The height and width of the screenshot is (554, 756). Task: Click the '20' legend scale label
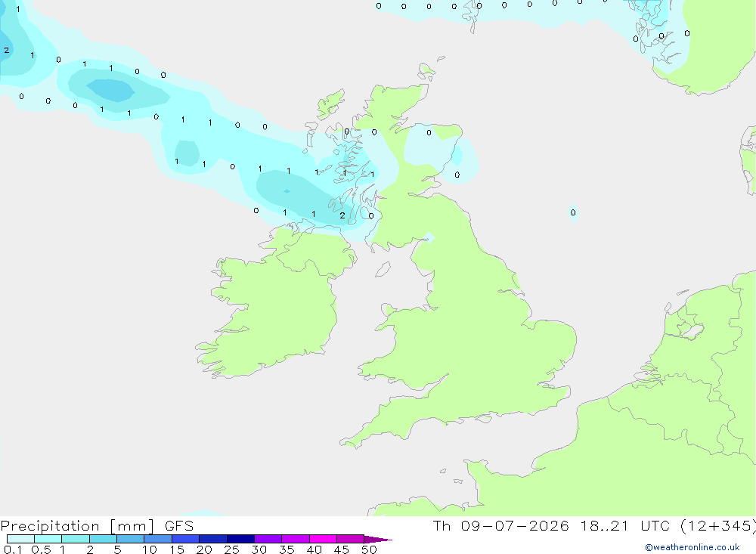204,549
